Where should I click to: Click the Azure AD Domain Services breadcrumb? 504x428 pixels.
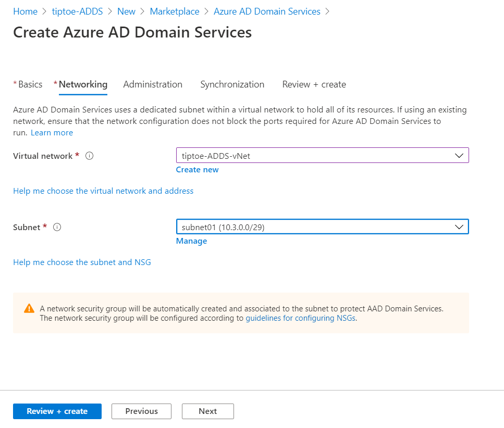(x=267, y=11)
